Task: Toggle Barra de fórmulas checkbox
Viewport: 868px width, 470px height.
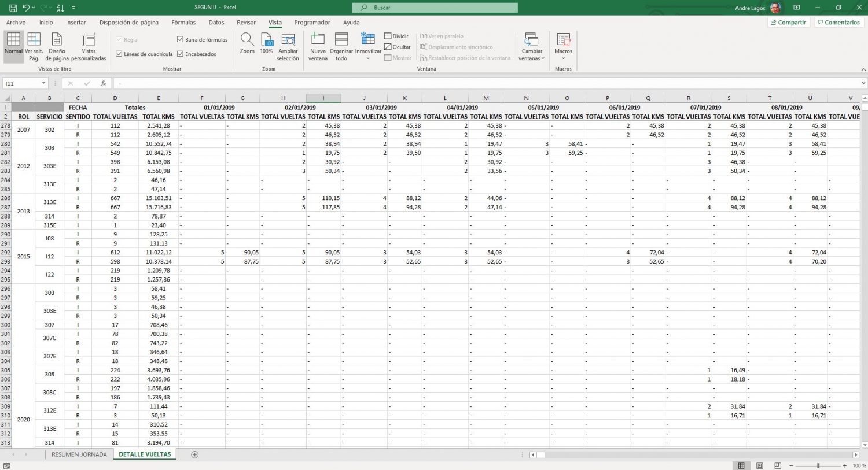Action: tap(180, 39)
